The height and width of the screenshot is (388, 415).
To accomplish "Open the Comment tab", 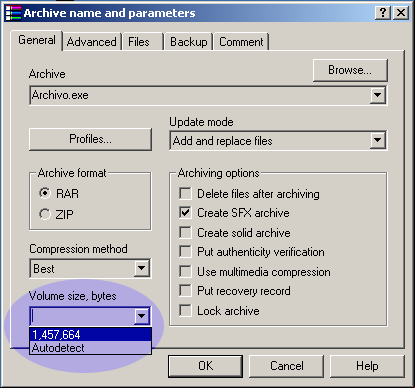I will pos(241,42).
